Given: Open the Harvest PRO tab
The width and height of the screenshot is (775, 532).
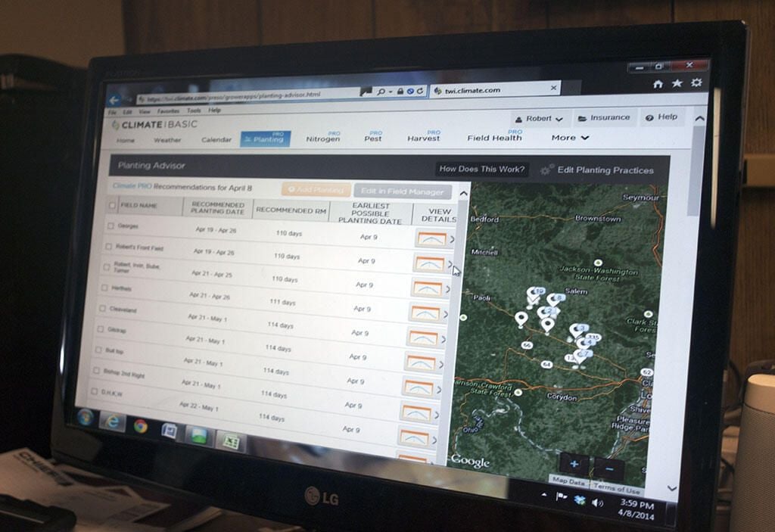Looking at the screenshot, I should 424,136.
